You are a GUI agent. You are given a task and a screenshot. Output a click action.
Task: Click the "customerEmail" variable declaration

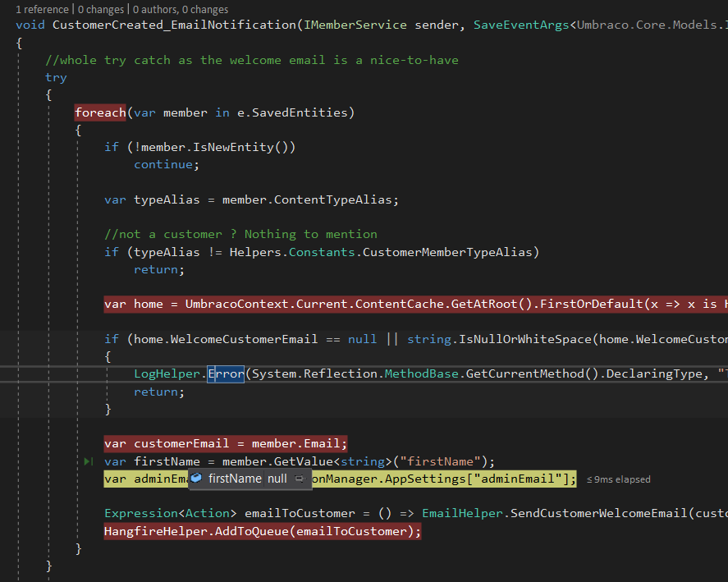point(181,443)
